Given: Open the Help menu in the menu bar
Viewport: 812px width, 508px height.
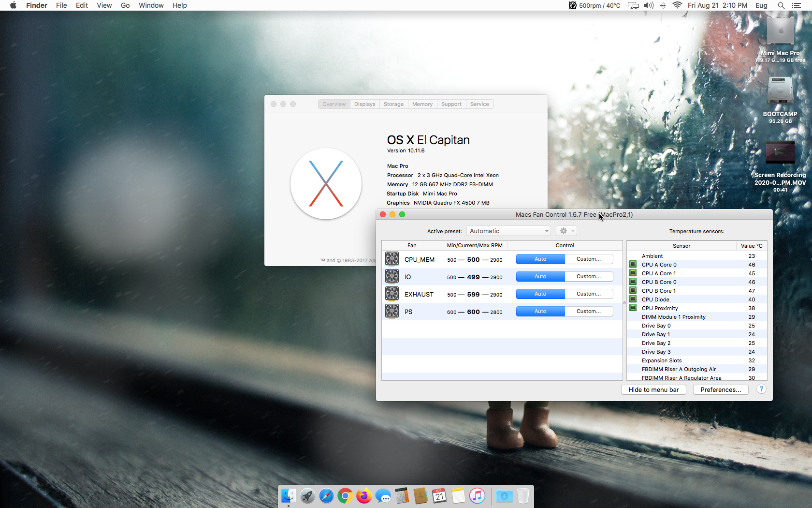Looking at the screenshot, I should 180,5.
